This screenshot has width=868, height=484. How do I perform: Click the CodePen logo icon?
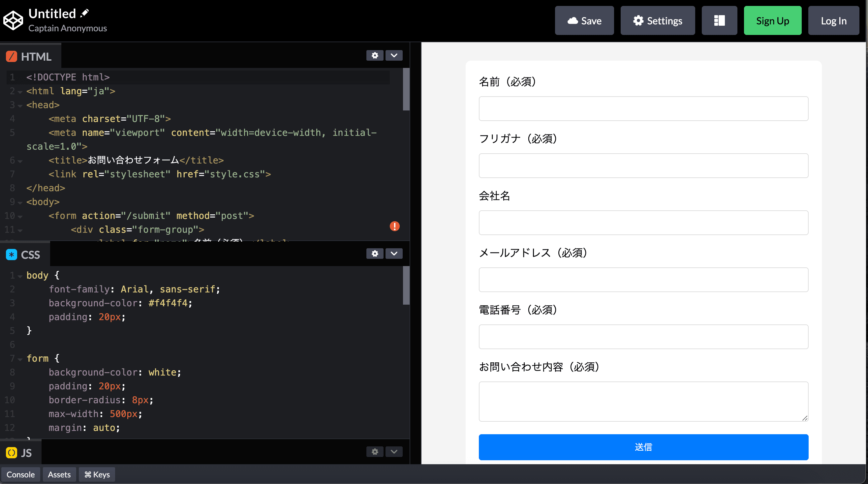click(13, 20)
